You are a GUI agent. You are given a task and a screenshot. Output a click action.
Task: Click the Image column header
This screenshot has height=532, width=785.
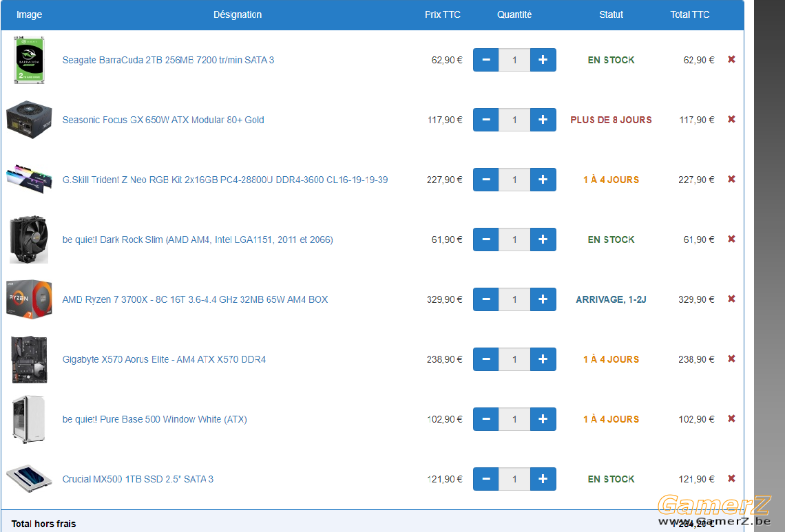29,14
